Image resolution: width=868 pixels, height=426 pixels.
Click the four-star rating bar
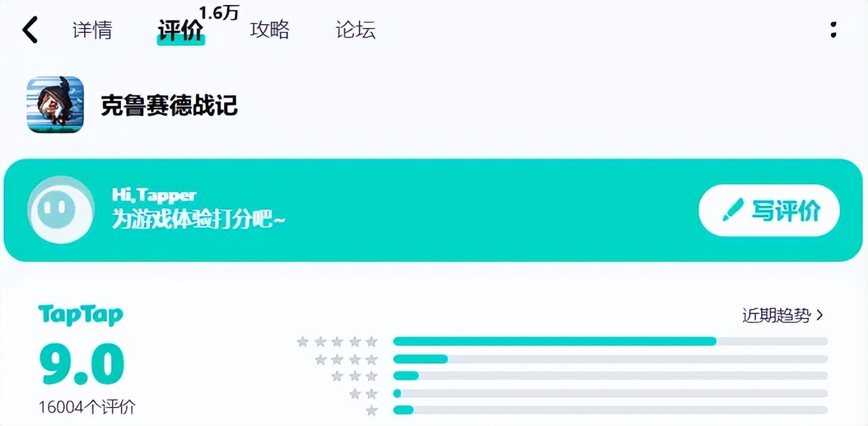[x=610, y=359]
